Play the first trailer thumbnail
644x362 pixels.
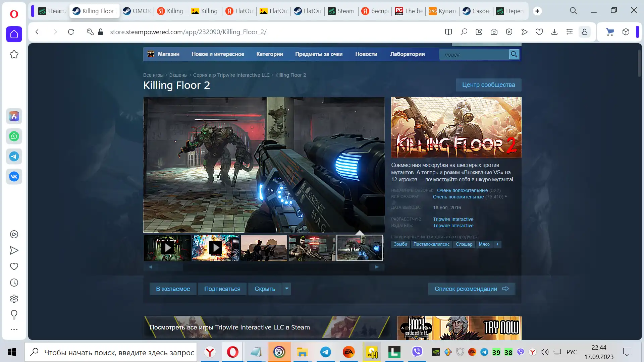tap(167, 248)
